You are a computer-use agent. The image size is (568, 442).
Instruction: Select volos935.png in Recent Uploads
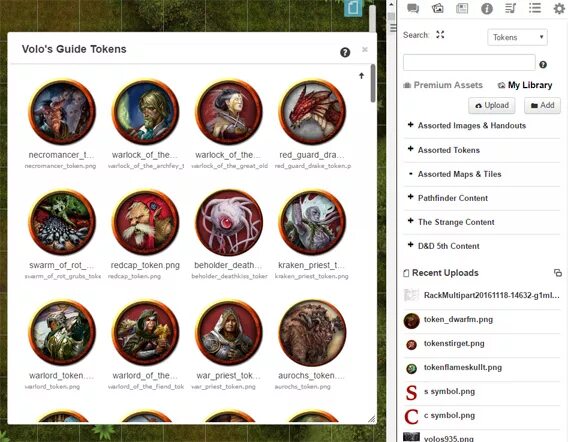(x=482, y=438)
